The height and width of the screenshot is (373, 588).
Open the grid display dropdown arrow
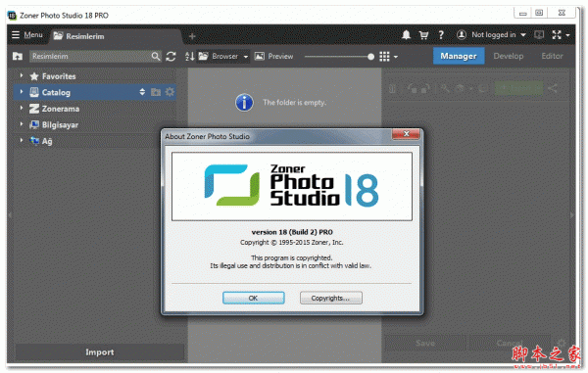pyautogui.click(x=396, y=57)
